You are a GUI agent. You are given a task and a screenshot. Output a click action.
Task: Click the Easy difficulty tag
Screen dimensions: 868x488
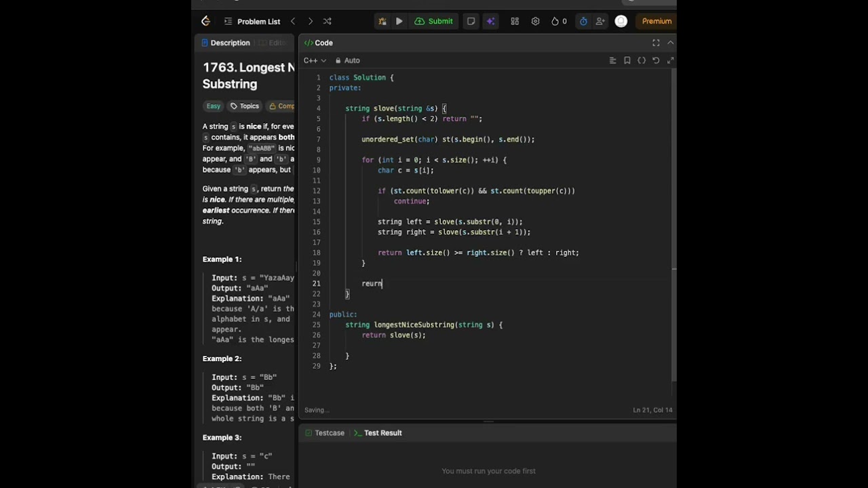214,106
